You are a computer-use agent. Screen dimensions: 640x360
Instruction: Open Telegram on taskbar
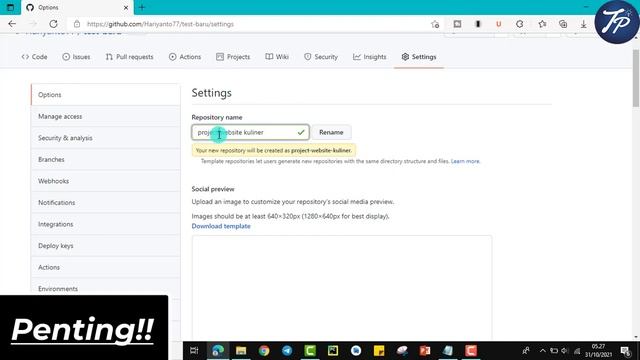click(x=287, y=351)
